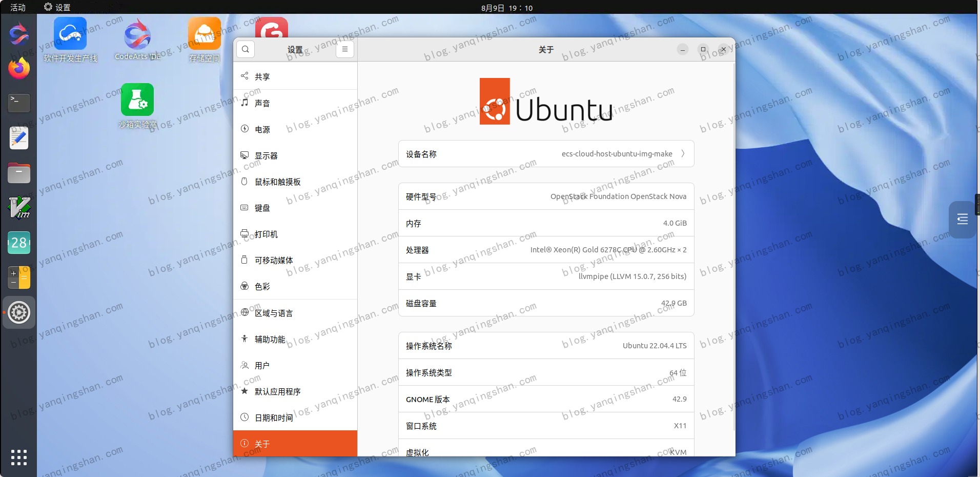Click the topmost dock app icon

[x=19, y=34]
